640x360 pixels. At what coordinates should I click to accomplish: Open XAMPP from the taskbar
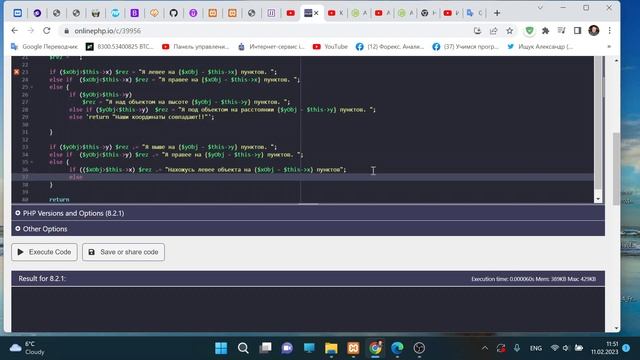tap(353, 348)
